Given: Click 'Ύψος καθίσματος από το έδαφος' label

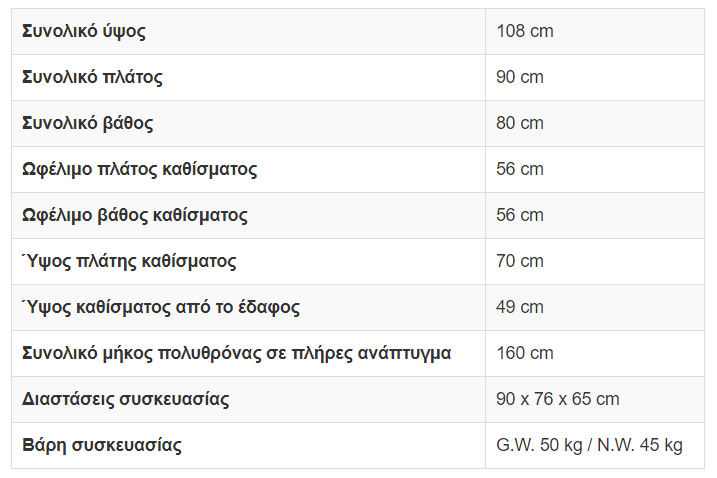Looking at the screenshot, I should [x=161, y=307].
